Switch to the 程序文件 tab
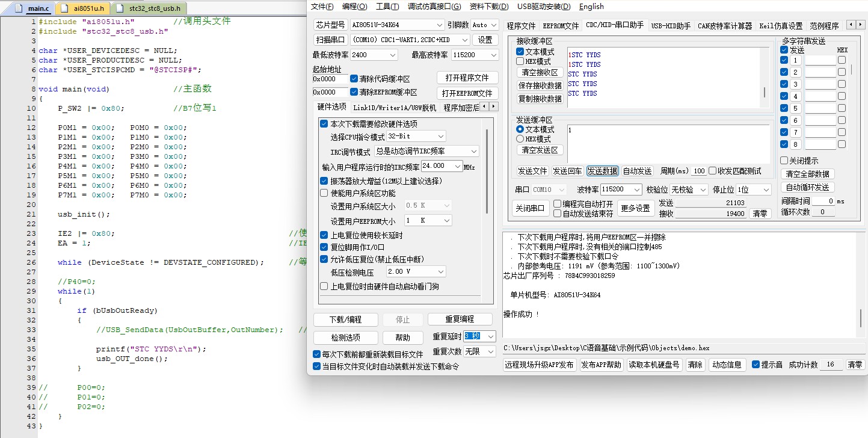Screen dimensions: 868x438 pyautogui.click(x=521, y=26)
